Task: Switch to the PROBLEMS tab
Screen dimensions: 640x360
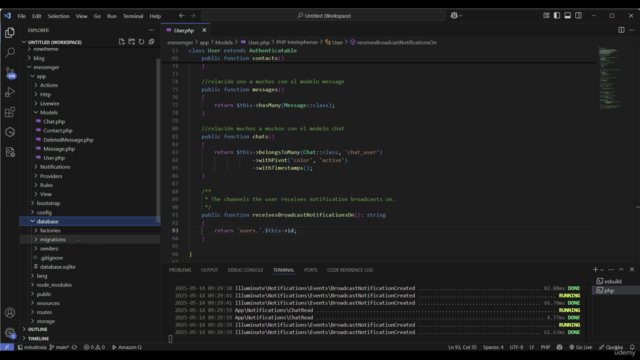Action: (x=180, y=270)
